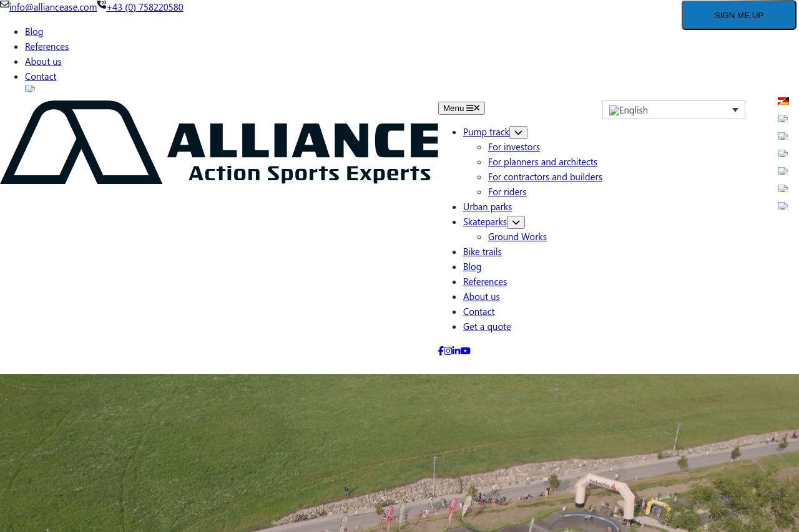Open the YouTube social icon

466,351
